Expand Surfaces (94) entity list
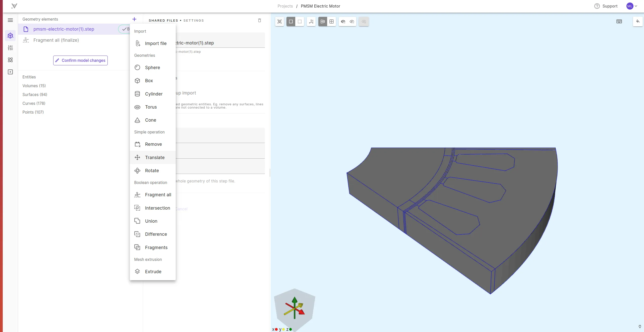 tap(35, 94)
